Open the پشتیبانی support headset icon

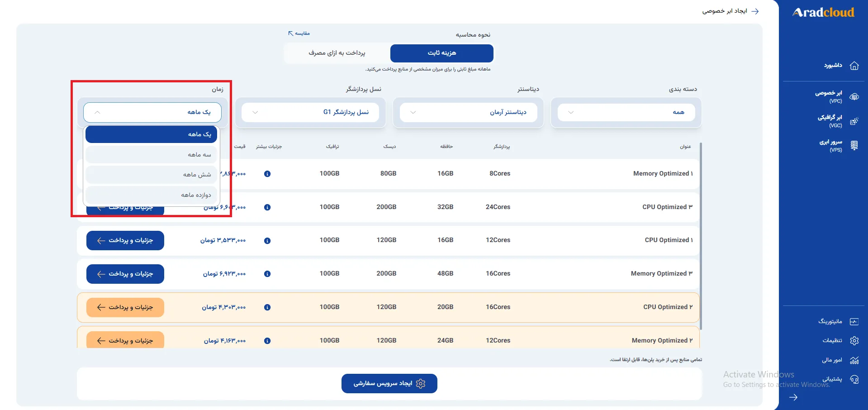(854, 379)
